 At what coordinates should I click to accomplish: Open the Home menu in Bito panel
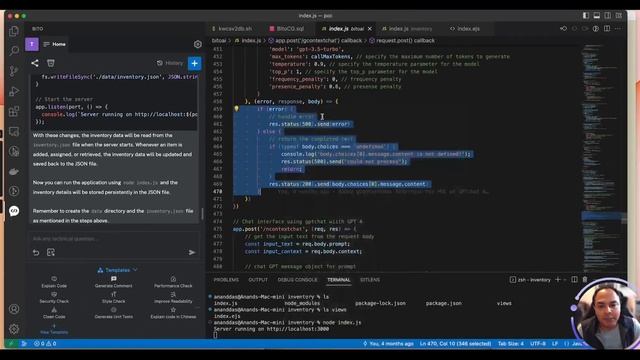point(55,44)
